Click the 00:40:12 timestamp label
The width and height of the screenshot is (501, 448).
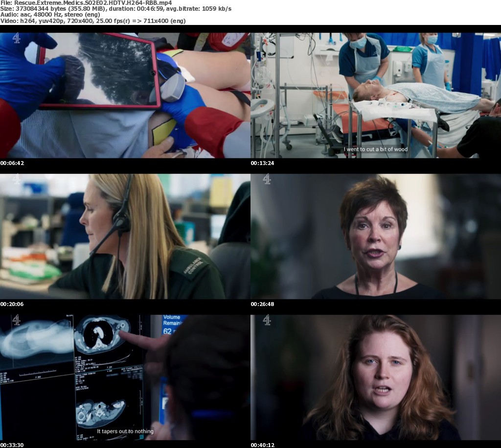click(262, 445)
